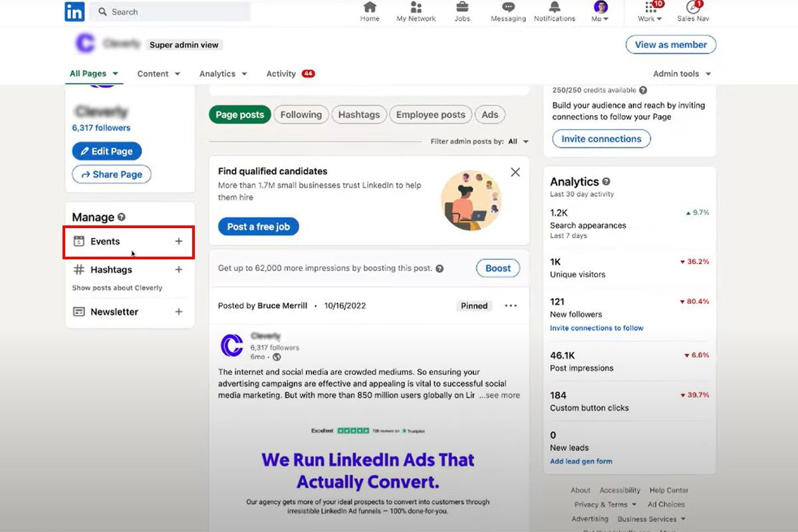Expand the Admin tools dropdown
Screen dimensions: 798x532
(682, 74)
